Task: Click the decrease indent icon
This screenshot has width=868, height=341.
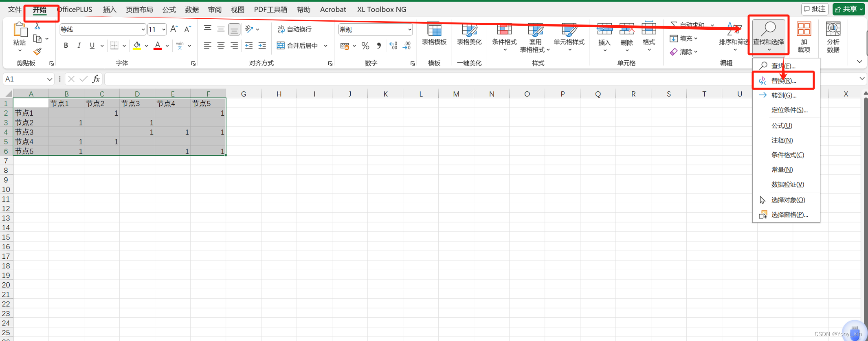Action: (x=249, y=46)
